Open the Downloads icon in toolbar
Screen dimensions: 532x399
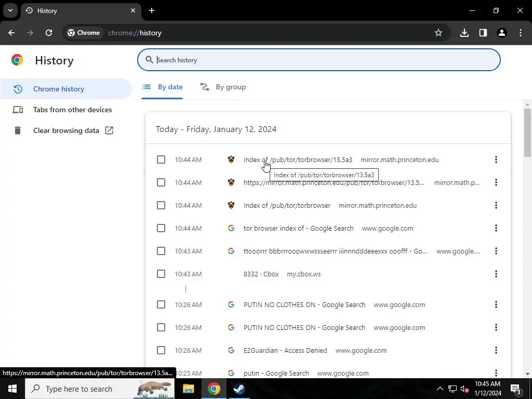(x=464, y=33)
